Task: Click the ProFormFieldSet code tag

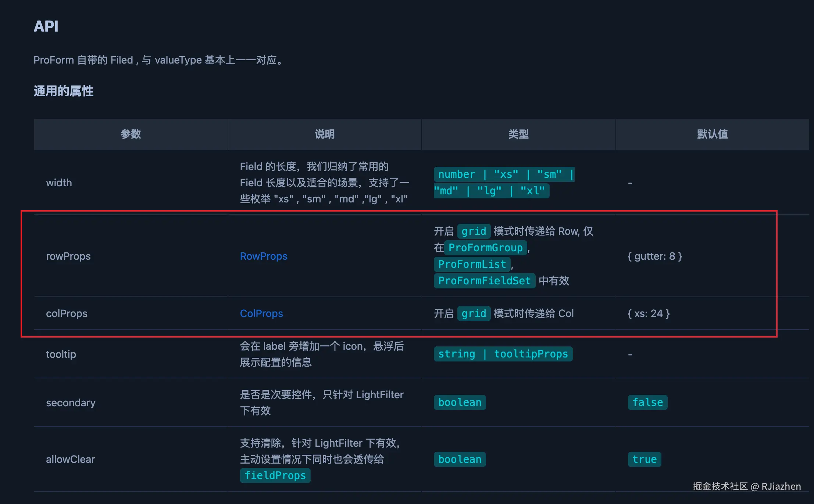Action: [484, 281]
